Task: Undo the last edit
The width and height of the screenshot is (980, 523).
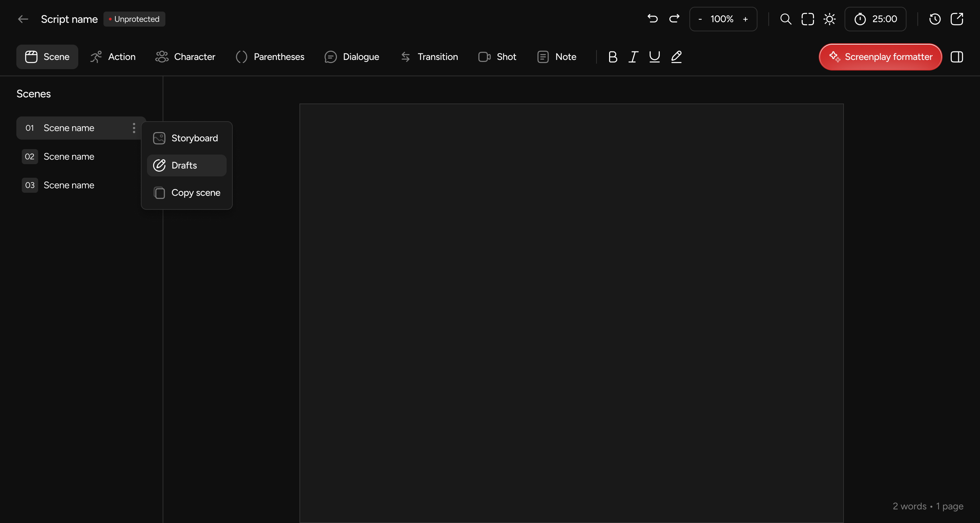Action: (652, 19)
